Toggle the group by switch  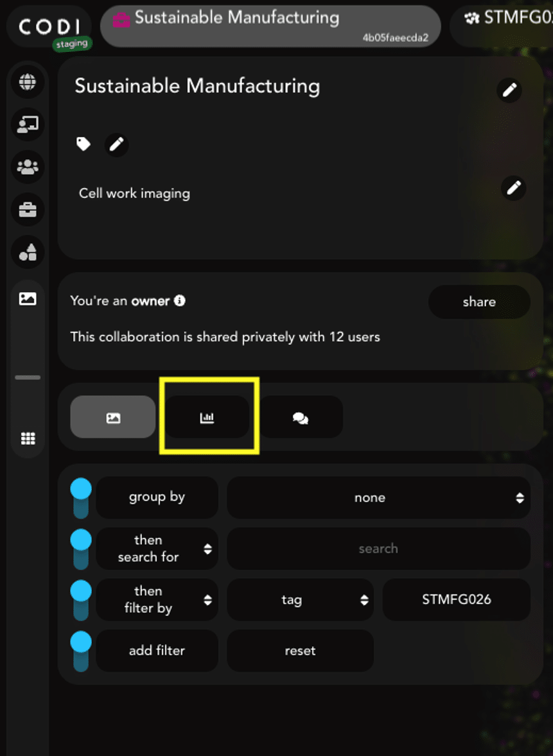click(x=81, y=497)
